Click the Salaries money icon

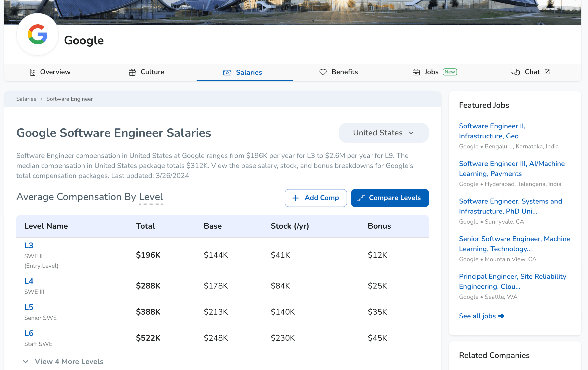(x=227, y=73)
